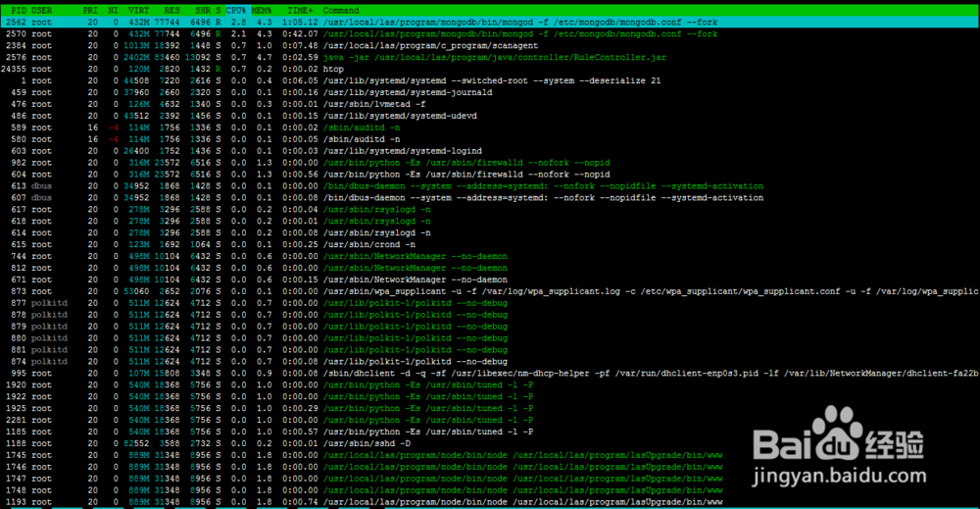The height and width of the screenshot is (509, 980).
Task: Select wpa_supplicant process PID 873
Action: click(x=490, y=291)
